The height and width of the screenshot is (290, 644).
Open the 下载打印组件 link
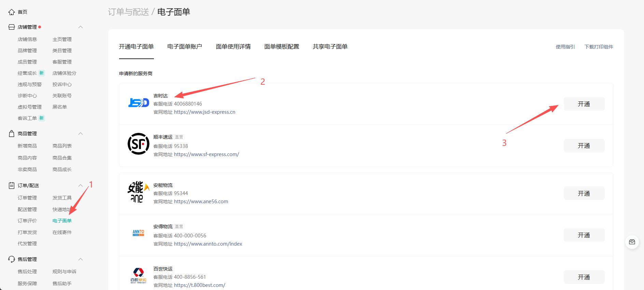[599, 47]
